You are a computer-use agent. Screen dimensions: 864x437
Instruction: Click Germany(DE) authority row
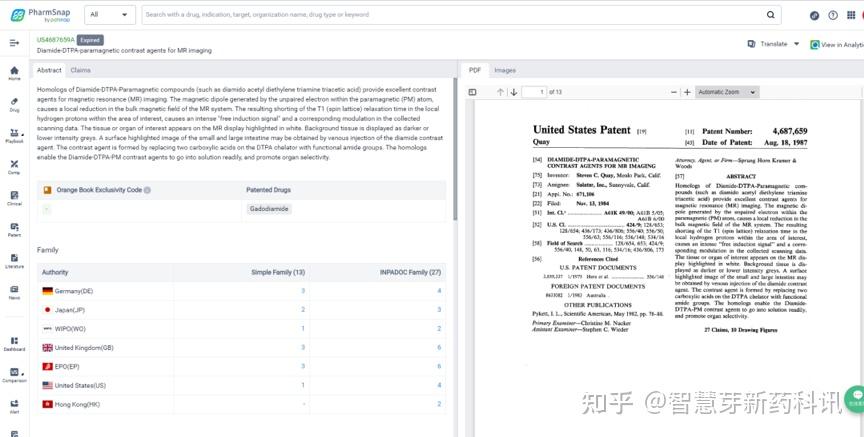(241, 291)
